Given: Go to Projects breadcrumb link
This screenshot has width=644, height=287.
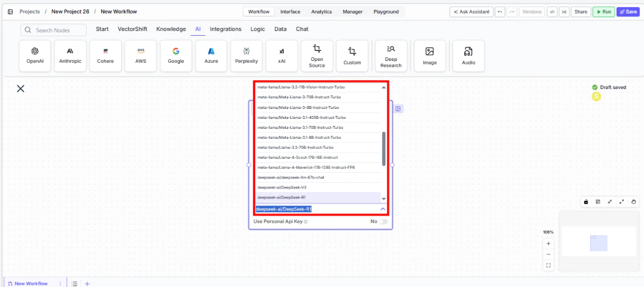Looking at the screenshot, I should (x=30, y=12).
